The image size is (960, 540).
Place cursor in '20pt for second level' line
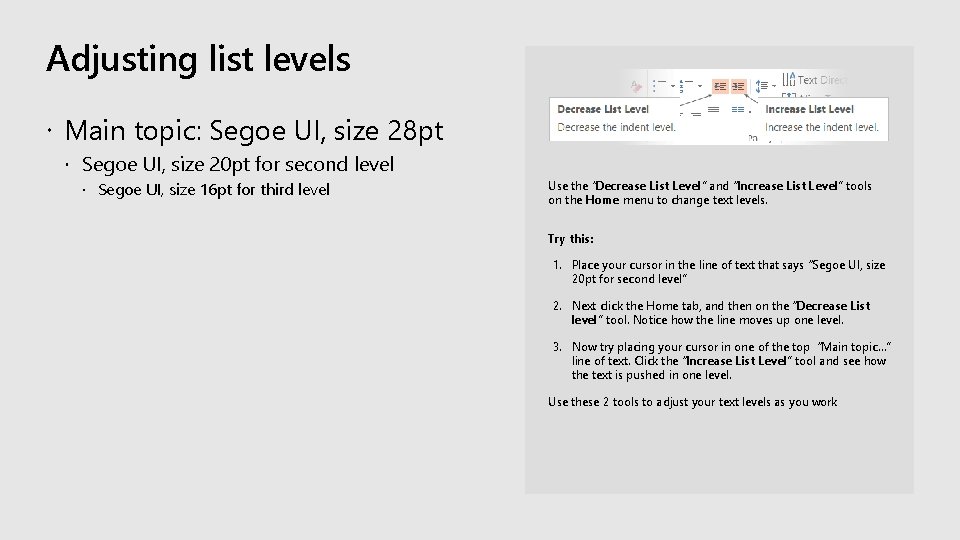point(238,164)
